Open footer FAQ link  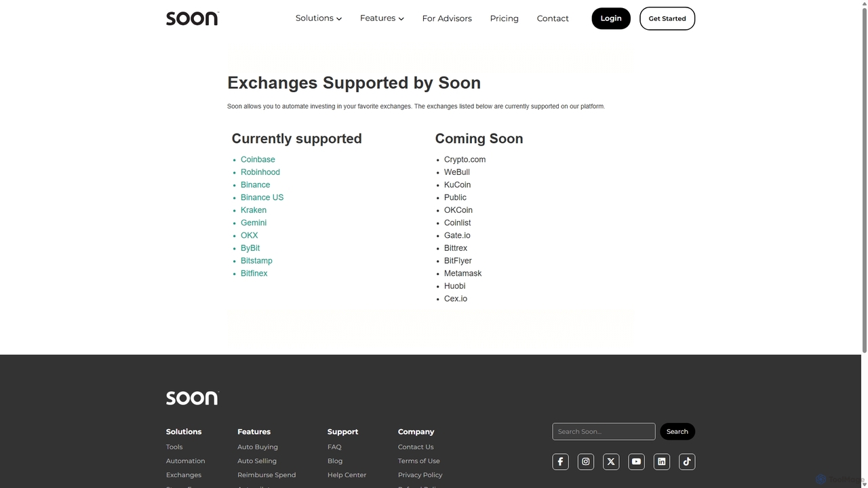(334, 447)
